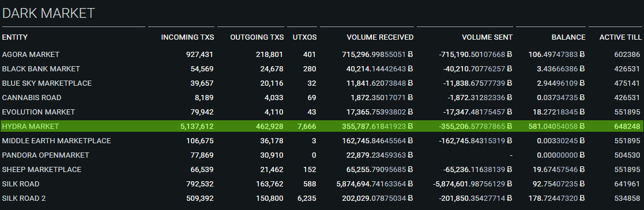644x210 pixels.
Task: Click Sheep Marketplace outgoing txs 21,462
Action: point(272,169)
